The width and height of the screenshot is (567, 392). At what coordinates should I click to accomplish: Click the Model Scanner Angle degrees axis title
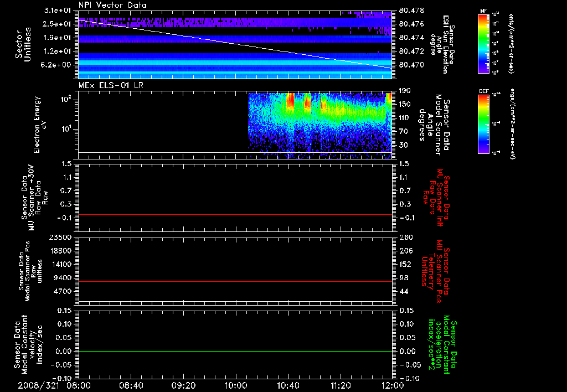434,125
